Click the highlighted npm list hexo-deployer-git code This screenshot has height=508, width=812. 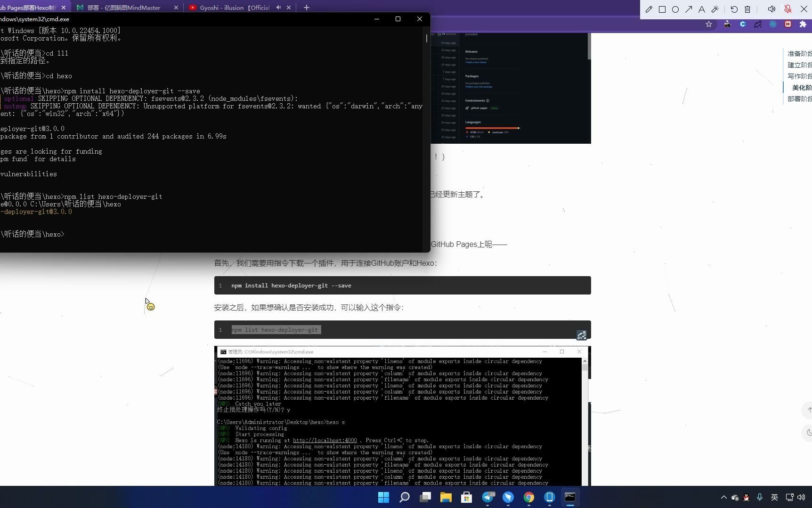point(276,330)
